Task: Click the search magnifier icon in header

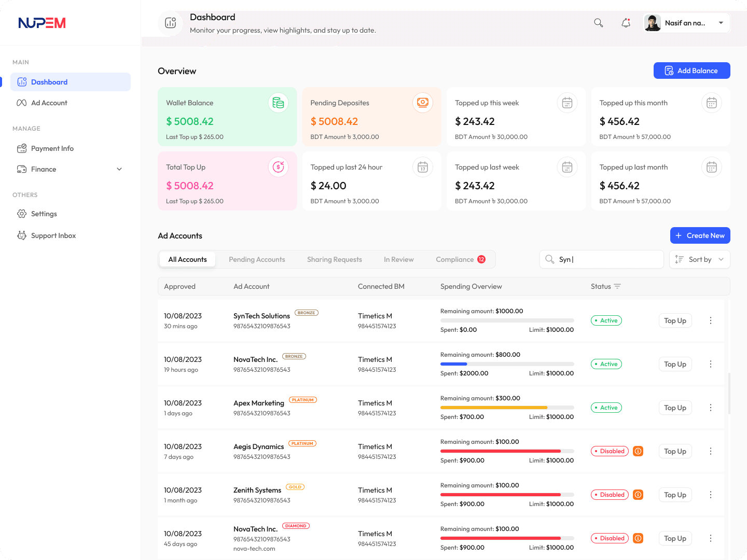Action: coord(598,23)
